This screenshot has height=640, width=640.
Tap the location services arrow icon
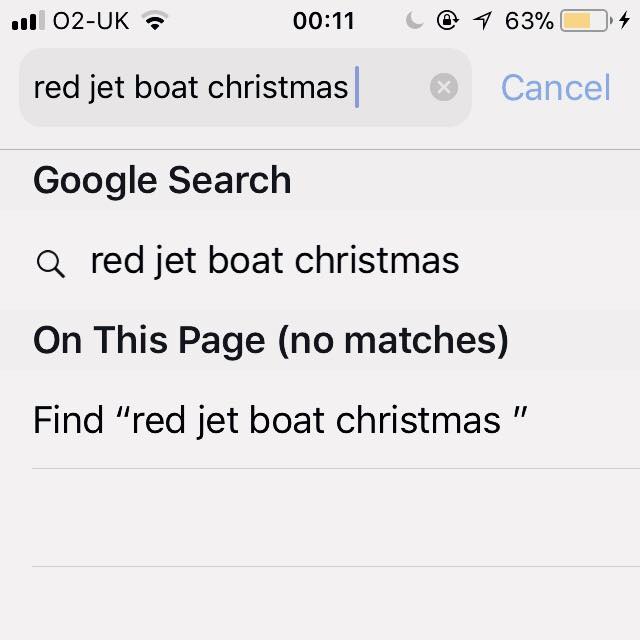(482, 20)
